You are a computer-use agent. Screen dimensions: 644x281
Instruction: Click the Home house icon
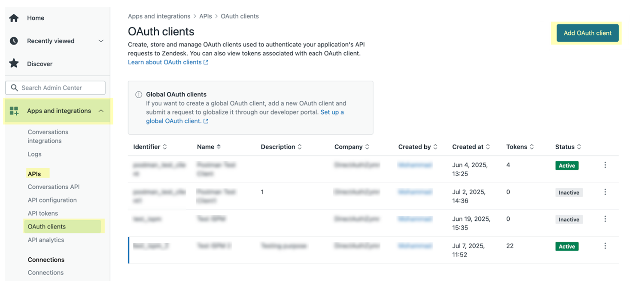click(x=14, y=18)
